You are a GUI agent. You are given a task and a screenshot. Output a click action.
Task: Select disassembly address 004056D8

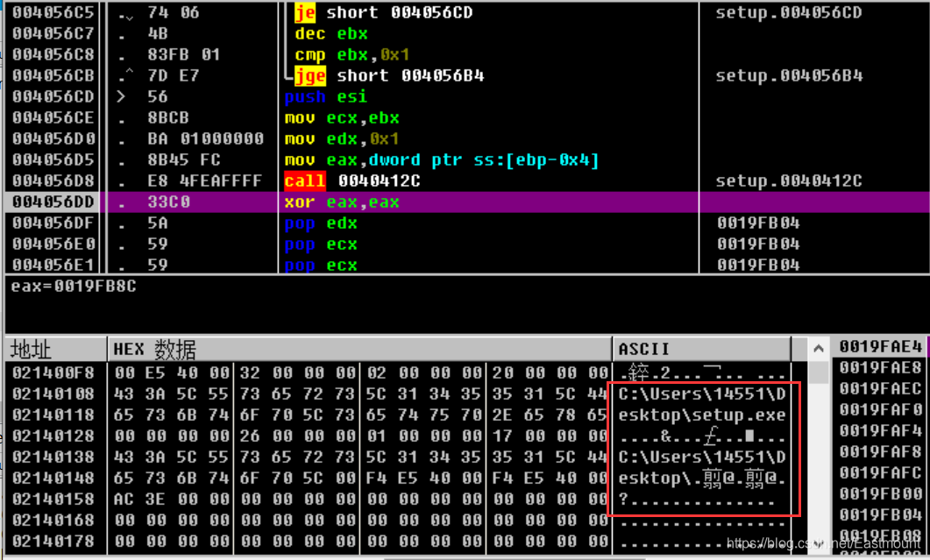53,181
